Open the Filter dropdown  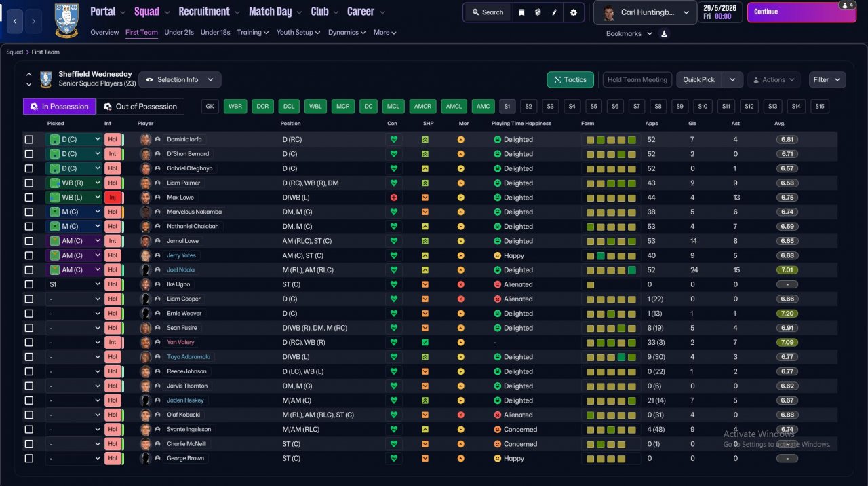coord(827,79)
